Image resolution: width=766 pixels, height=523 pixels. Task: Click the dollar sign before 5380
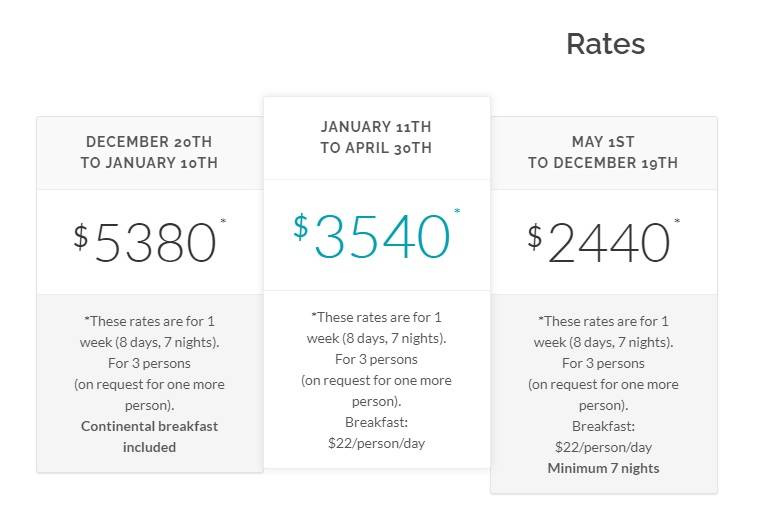[81, 237]
